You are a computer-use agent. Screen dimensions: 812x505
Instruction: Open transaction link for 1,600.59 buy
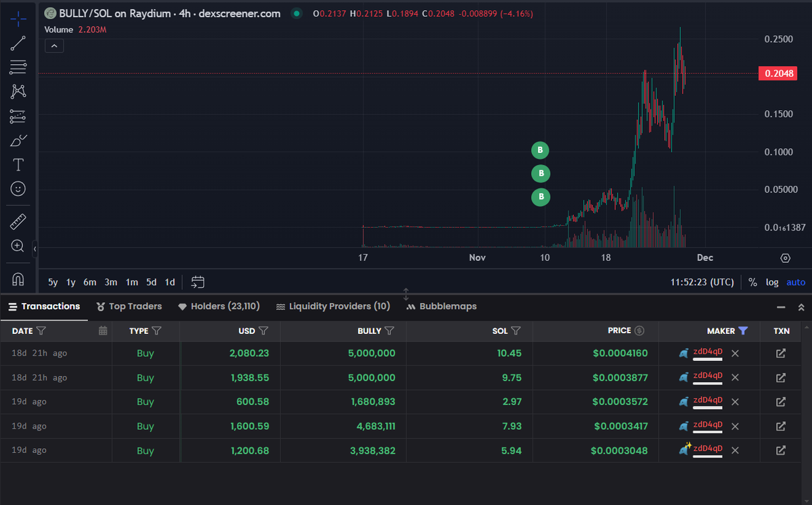tap(780, 426)
